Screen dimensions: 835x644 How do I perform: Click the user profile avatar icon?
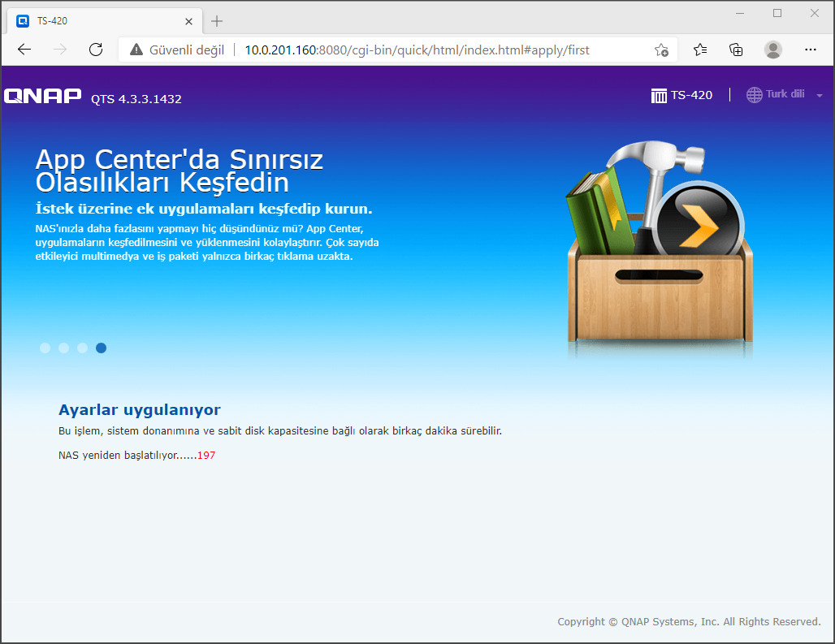pos(773,50)
